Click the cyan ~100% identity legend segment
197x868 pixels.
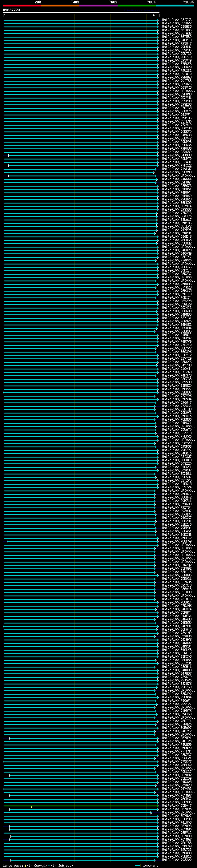point(175,6)
